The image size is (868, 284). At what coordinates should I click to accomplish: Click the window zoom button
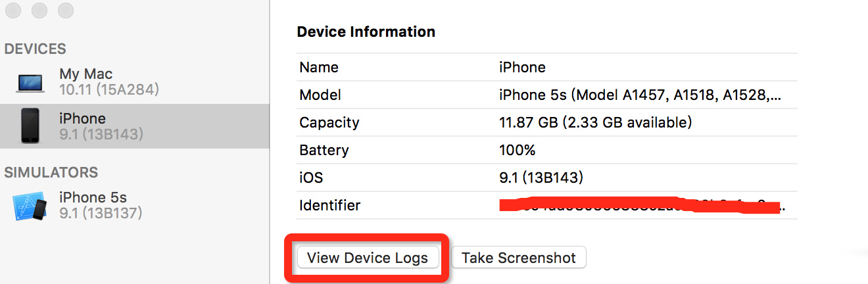point(65,11)
